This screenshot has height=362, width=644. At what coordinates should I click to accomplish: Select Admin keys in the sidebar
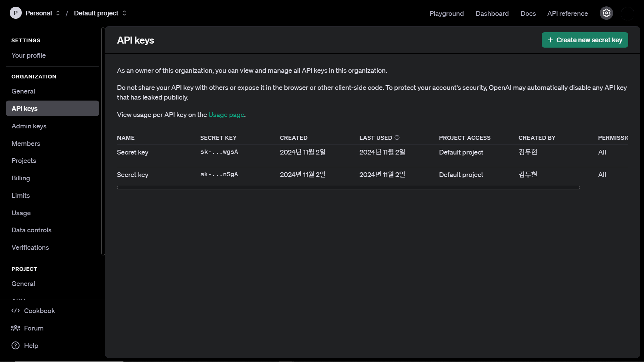(x=29, y=126)
